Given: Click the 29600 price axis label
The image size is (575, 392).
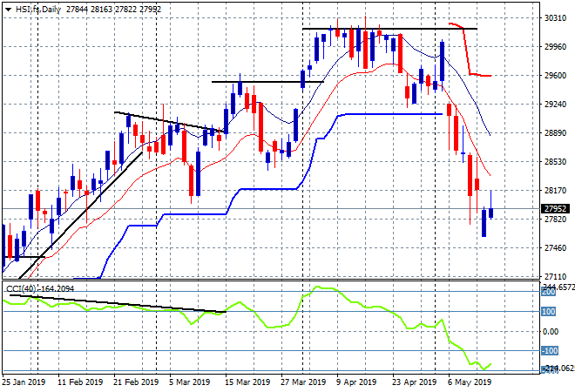Looking at the screenshot, I should click(555, 76).
